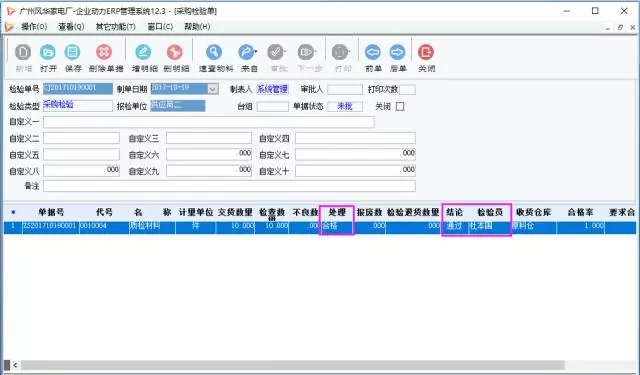Image resolution: width=640 pixels, height=375 pixels.
Task: Click the 打开 (Open) toolbar icon
Action: point(48,52)
